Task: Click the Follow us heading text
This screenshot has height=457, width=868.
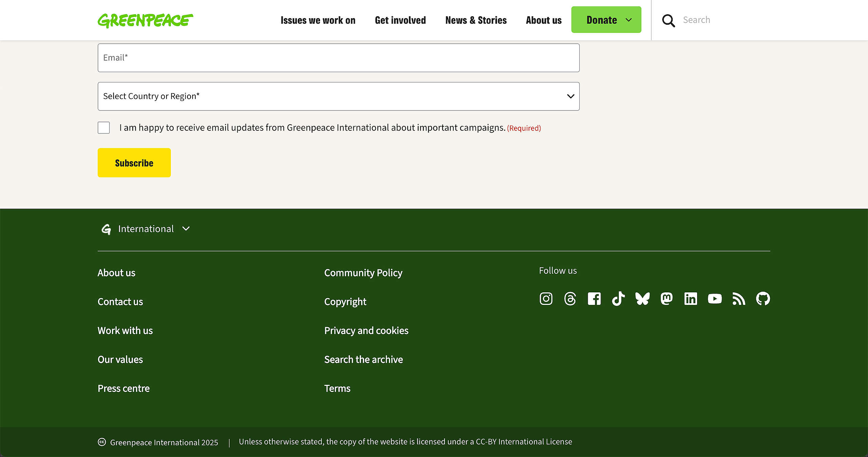Action: [x=558, y=270]
